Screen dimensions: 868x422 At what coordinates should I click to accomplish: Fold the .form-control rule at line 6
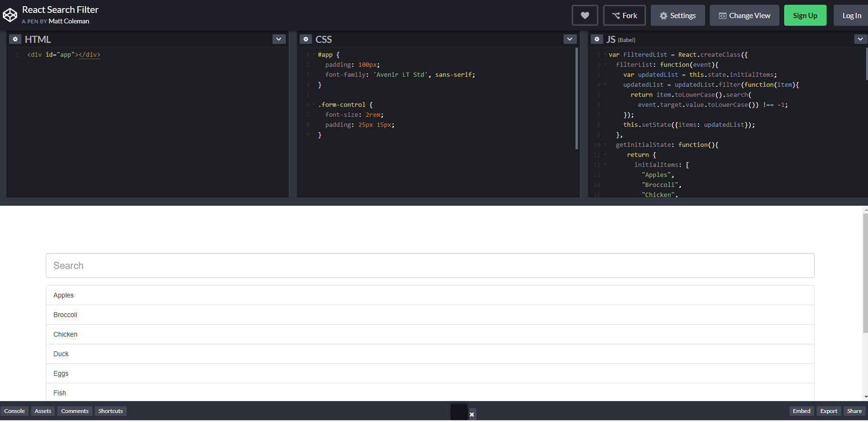[x=314, y=105]
